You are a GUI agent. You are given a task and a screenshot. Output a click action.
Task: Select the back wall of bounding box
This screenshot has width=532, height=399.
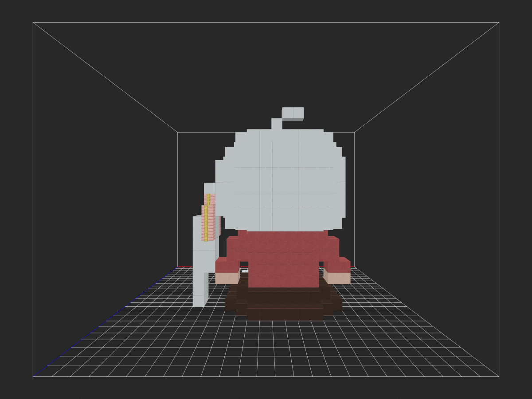[x=266, y=199]
